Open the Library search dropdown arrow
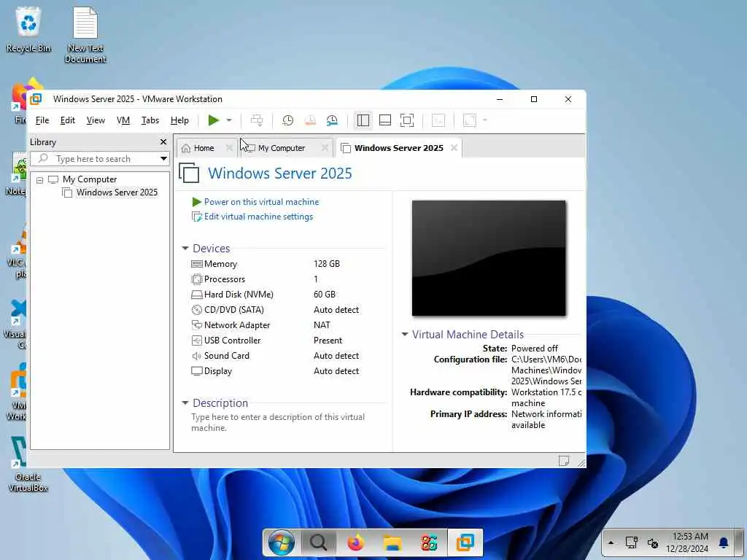The width and height of the screenshot is (747, 560). click(163, 158)
